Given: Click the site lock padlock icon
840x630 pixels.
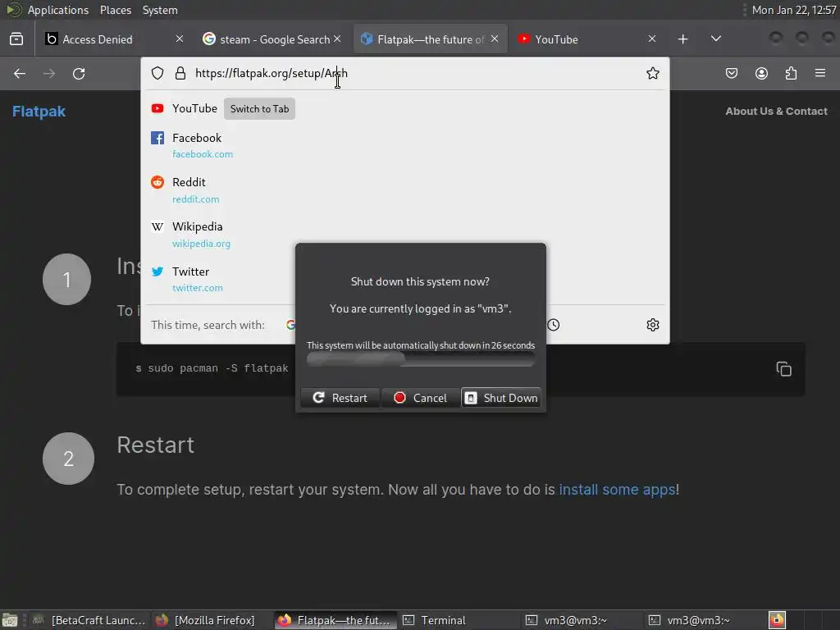Looking at the screenshot, I should [180, 73].
